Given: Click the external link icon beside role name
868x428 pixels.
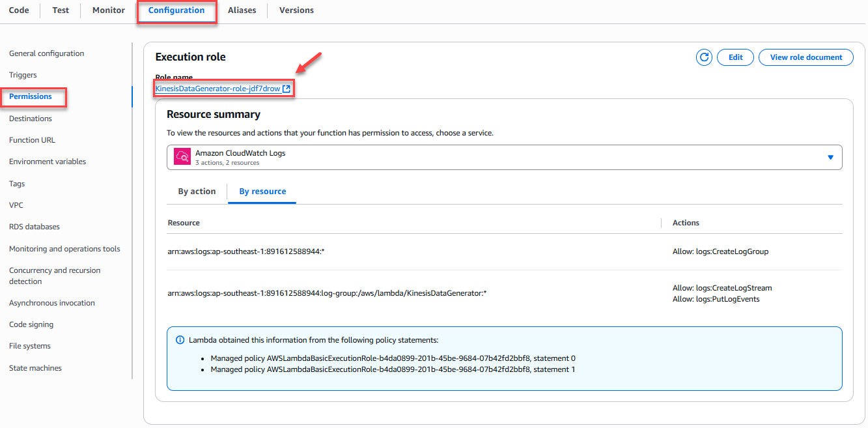Looking at the screenshot, I should pos(287,89).
